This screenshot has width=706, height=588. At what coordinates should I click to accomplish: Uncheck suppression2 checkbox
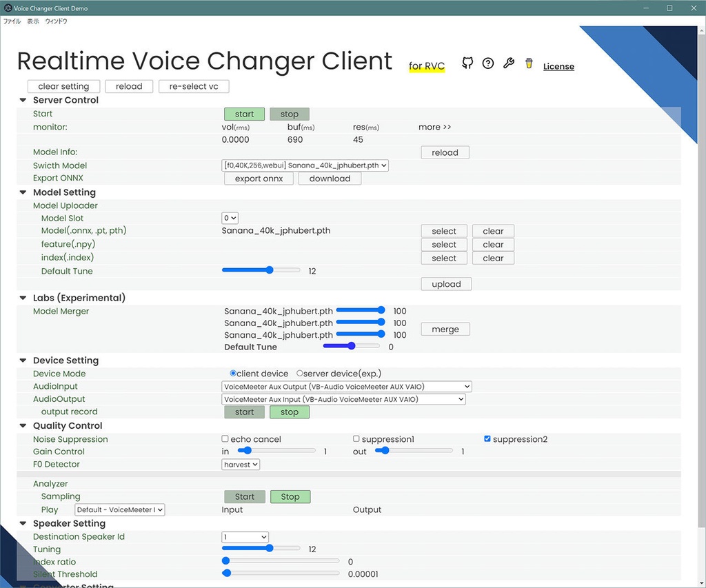pos(487,438)
